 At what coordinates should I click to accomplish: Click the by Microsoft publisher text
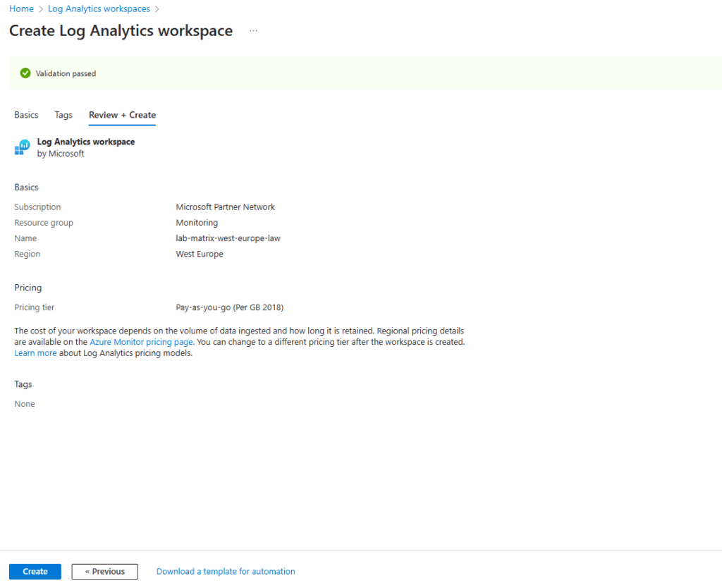(61, 154)
